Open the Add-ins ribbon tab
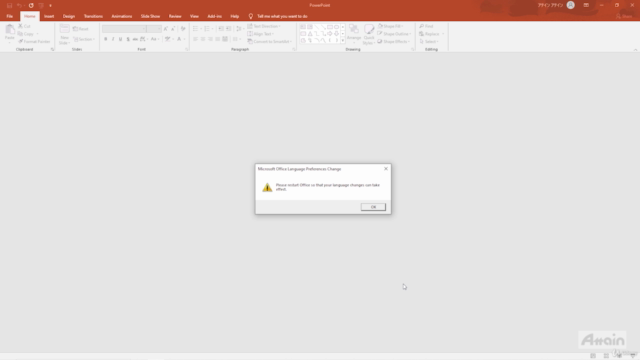Image resolution: width=640 pixels, height=360 pixels. [214, 16]
